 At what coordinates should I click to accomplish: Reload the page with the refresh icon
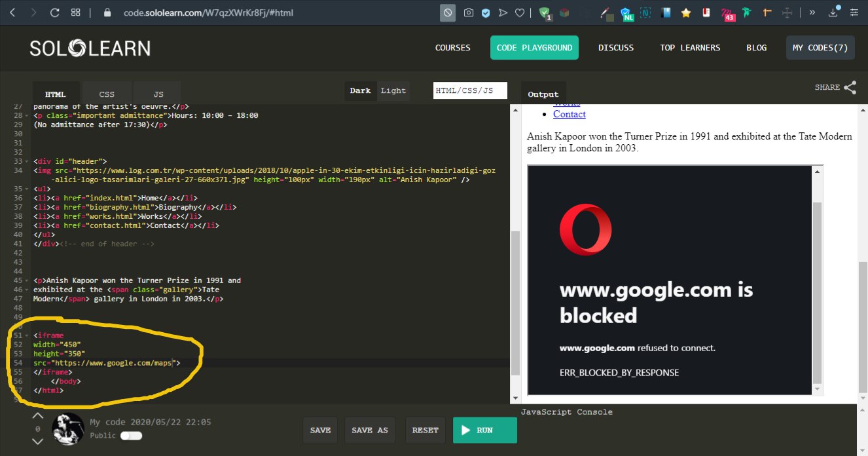[x=54, y=12]
